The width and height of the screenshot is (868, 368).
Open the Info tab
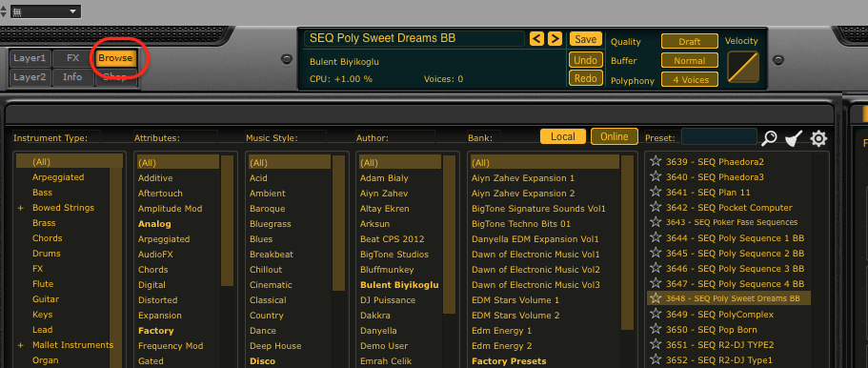pyautogui.click(x=72, y=77)
